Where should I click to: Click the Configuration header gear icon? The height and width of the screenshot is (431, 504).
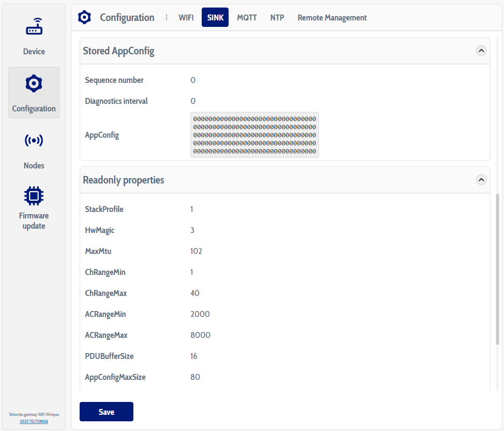pyautogui.click(x=84, y=17)
